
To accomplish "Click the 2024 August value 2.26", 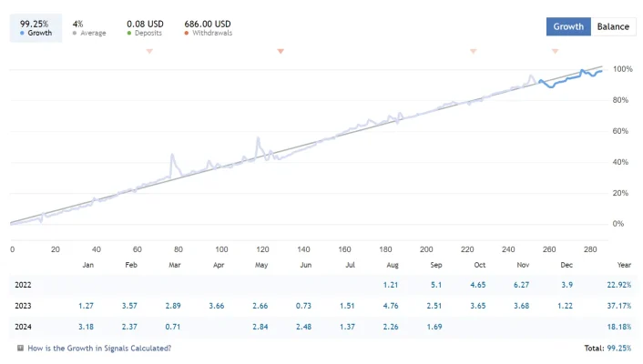I will pos(391,327).
